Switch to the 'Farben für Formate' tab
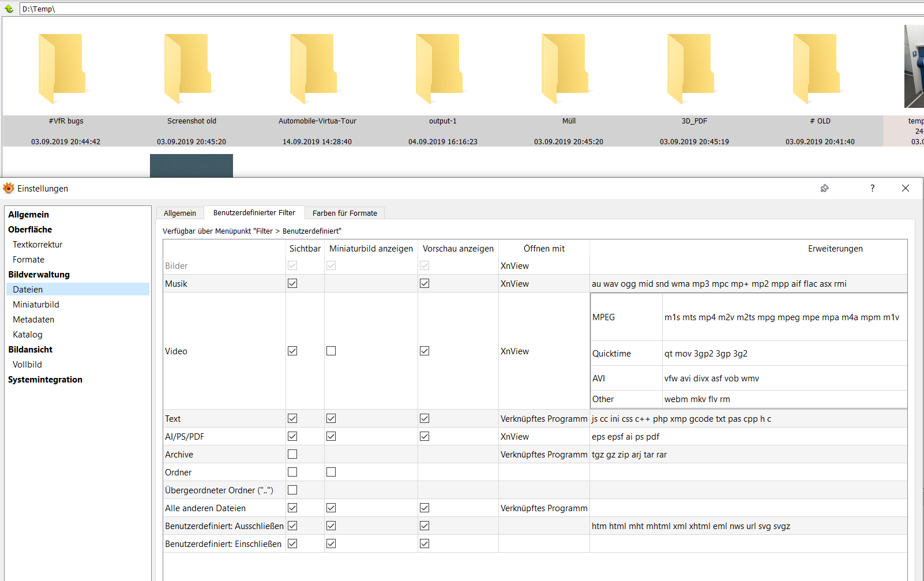Screen dimensions: 924x581 pyautogui.click(x=344, y=213)
